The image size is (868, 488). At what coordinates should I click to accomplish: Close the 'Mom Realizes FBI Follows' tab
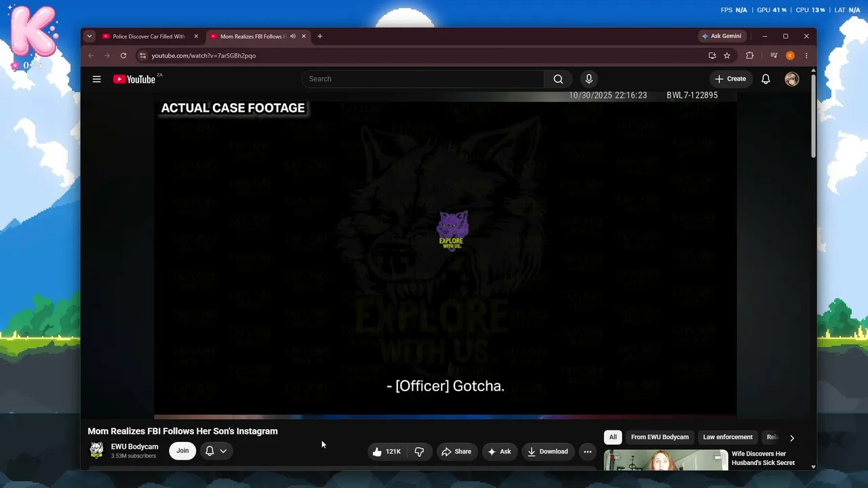click(304, 37)
